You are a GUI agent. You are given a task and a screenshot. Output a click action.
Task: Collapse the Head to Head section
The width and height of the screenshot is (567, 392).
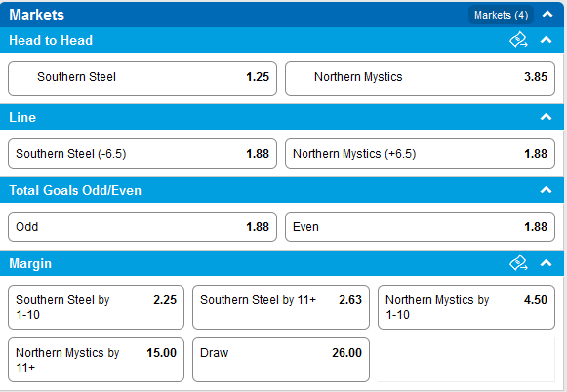click(x=547, y=40)
